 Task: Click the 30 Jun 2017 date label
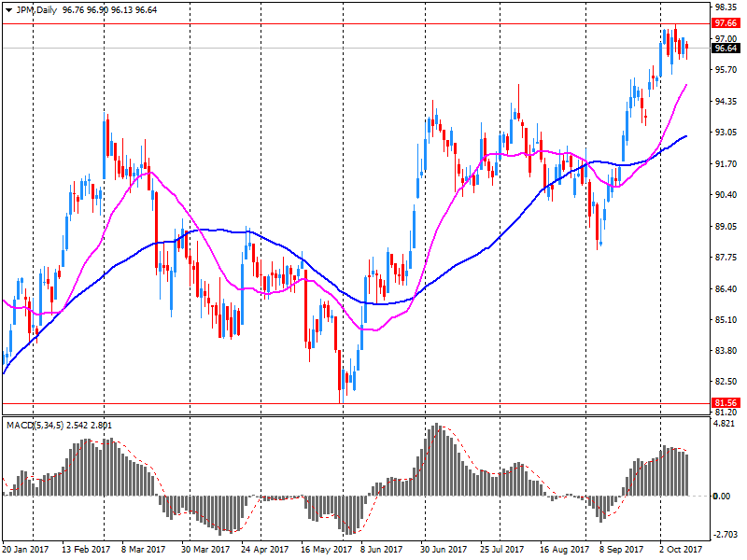(x=444, y=550)
